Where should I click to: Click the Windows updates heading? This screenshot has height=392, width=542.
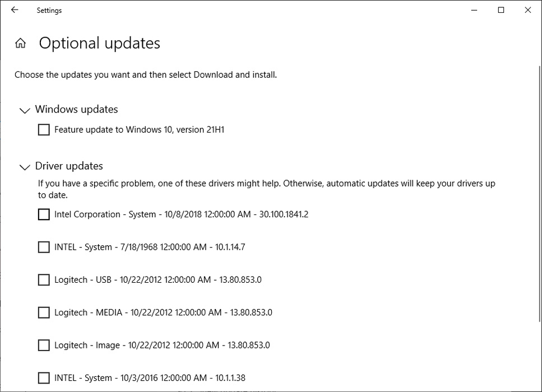pos(76,110)
